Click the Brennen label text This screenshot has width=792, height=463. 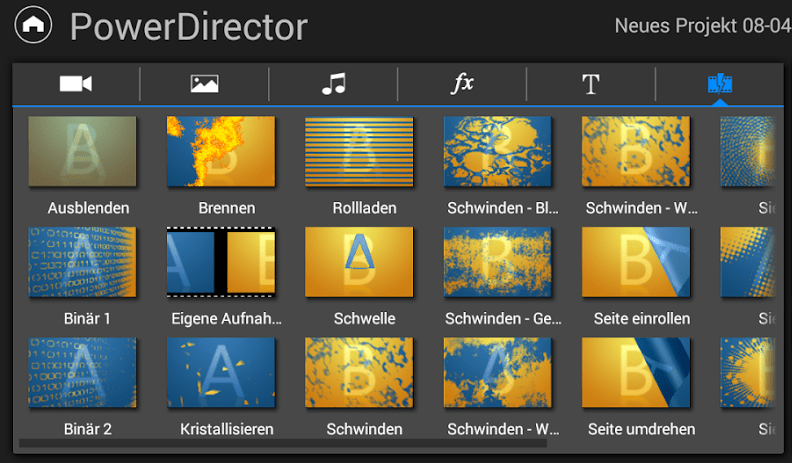[x=227, y=208]
